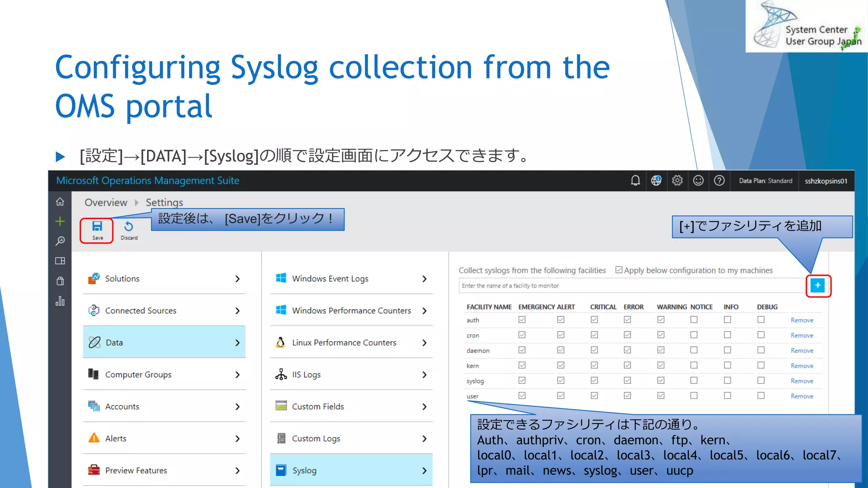Click the Computer Groups icon
Image resolution: width=868 pixels, height=488 pixels.
pyautogui.click(x=93, y=374)
